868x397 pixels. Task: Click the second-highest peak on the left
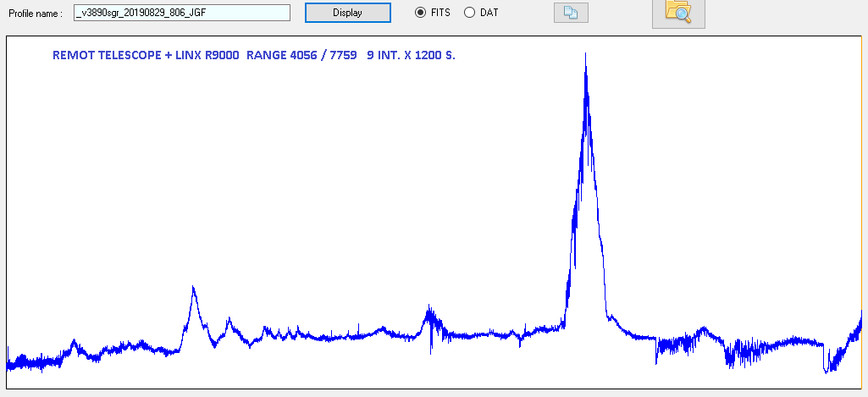pyautogui.click(x=194, y=288)
